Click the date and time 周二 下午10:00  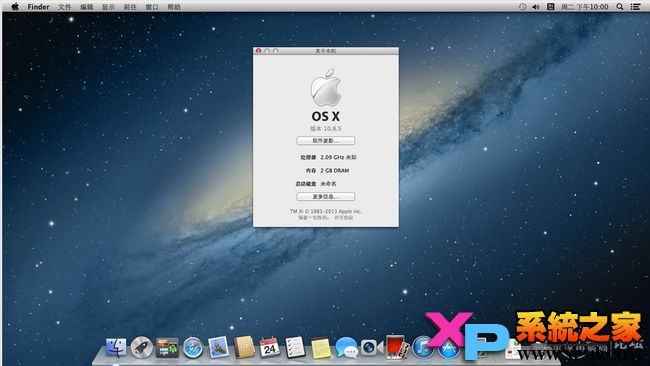point(585,7)
